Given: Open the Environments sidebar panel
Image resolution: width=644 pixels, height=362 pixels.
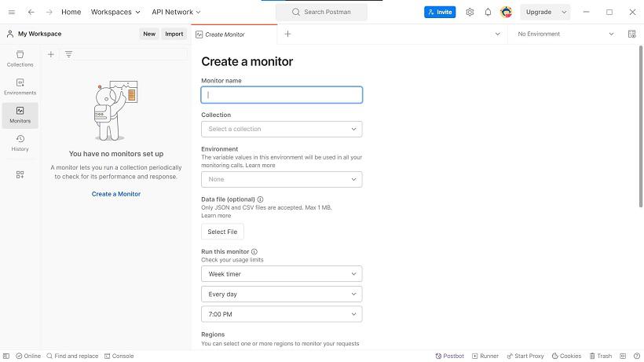Looking at the screenshot, I should (20, 86).
